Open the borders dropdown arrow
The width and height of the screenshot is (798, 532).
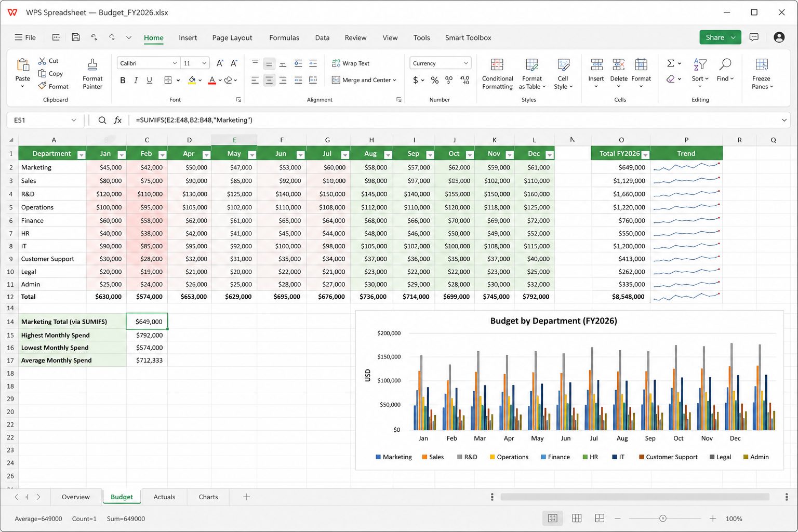point(178,80)
